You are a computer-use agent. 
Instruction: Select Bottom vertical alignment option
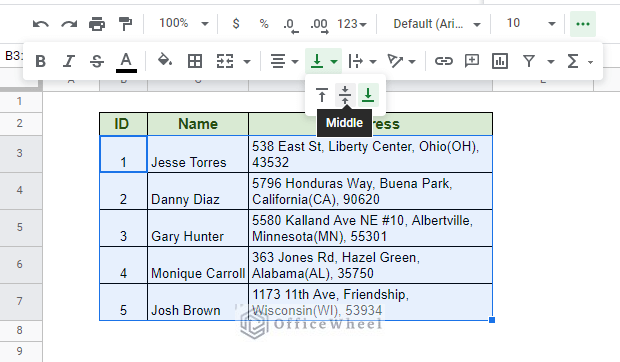pyautogui.click(x=368, y=95)
